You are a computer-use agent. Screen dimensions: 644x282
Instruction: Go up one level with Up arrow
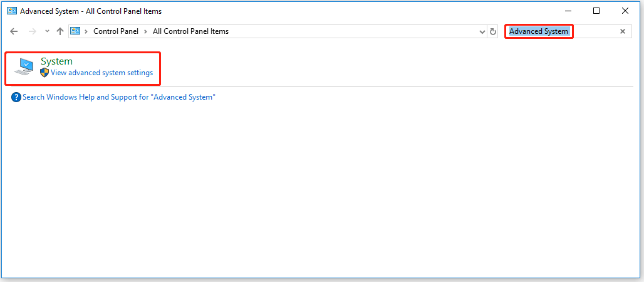coord(60,31)
